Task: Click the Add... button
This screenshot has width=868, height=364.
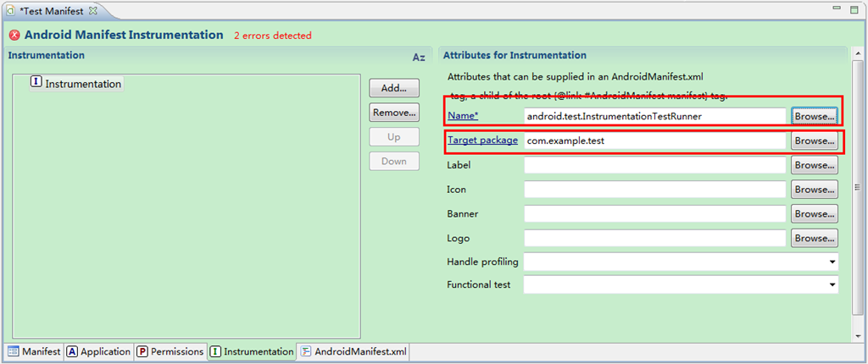Action: 393,88
